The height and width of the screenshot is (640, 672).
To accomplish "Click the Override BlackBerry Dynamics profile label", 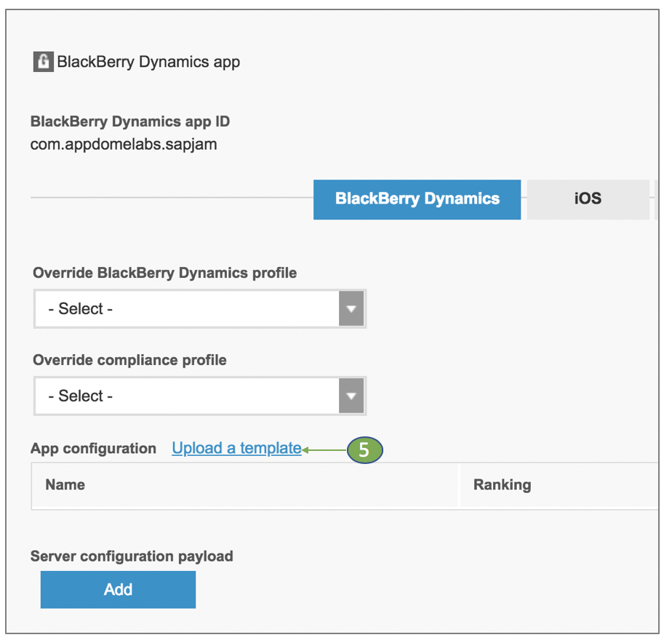I will tap(165, 273).
